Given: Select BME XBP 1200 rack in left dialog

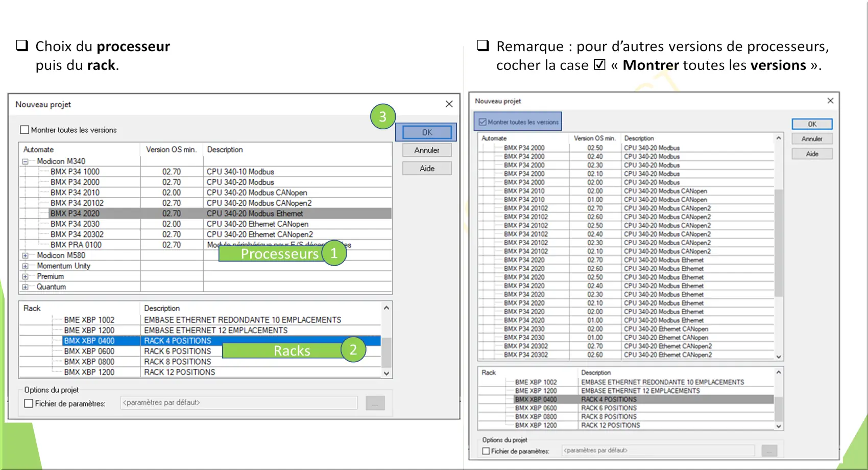Looking at the screenshot, I should tap(89, 331).
